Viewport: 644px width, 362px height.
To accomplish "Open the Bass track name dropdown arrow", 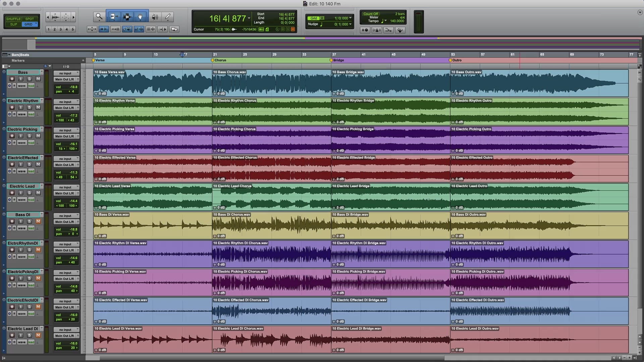I will click(42, 72).
